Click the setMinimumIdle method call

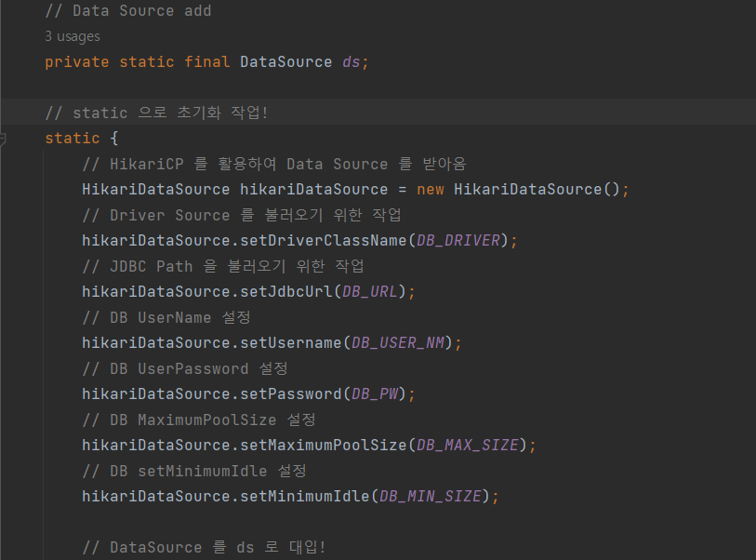click(x=305, y=497)
